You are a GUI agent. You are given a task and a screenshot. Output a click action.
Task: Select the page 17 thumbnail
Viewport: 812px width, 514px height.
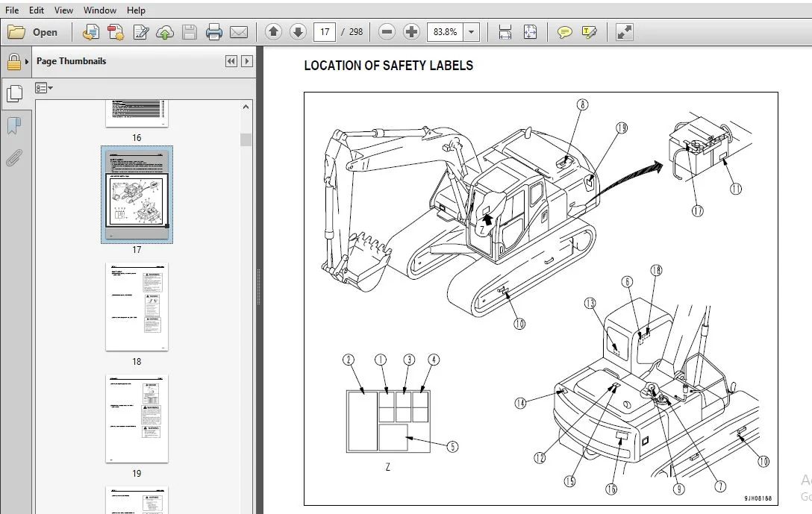[137, 195]
